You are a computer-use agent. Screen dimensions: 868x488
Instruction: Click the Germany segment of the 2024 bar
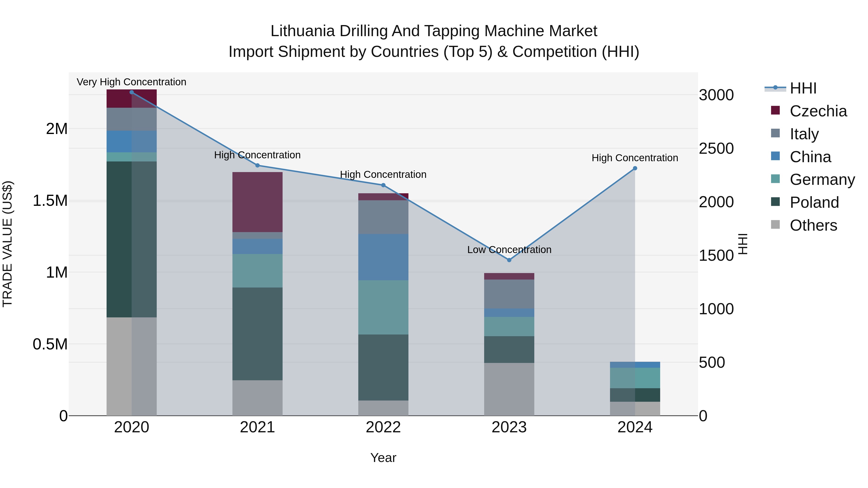click(635, 378)
